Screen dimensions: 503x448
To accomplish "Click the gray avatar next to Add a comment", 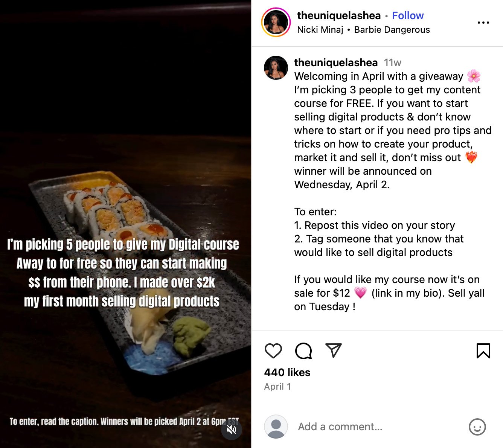I will [x=276, y=427].
